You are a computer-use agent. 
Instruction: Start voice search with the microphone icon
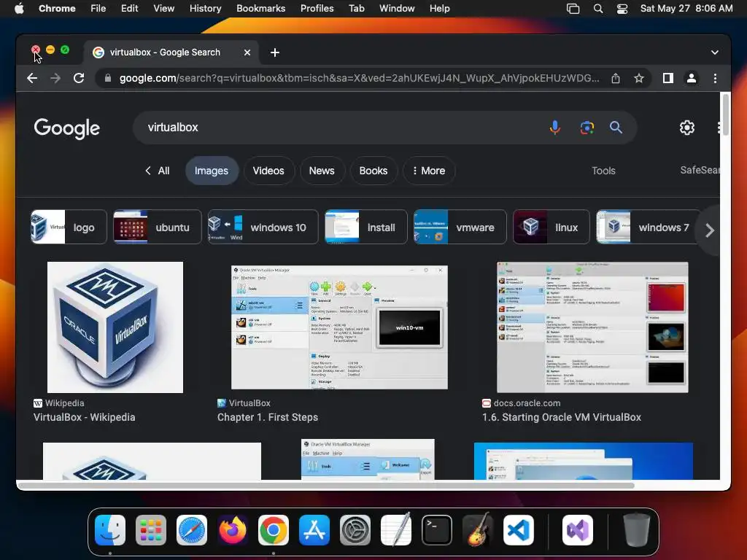click(554, 127)
